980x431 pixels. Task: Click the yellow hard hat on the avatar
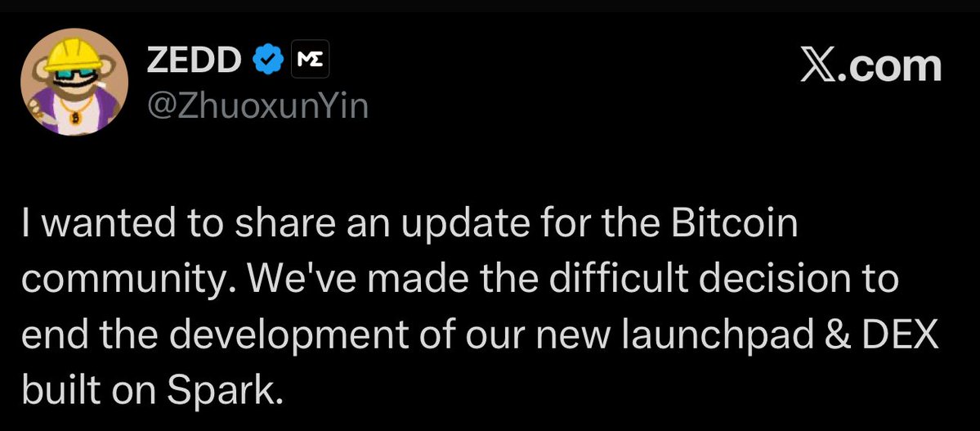pyautogui.click(x=73, y=54)
